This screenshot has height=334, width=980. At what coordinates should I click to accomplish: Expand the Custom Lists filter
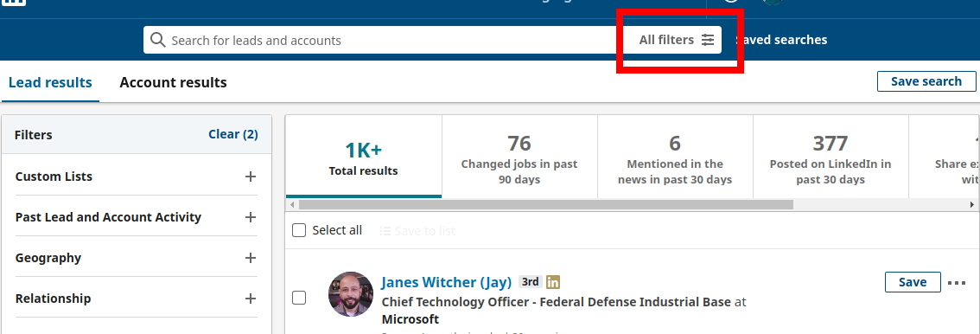click(137, 177)
